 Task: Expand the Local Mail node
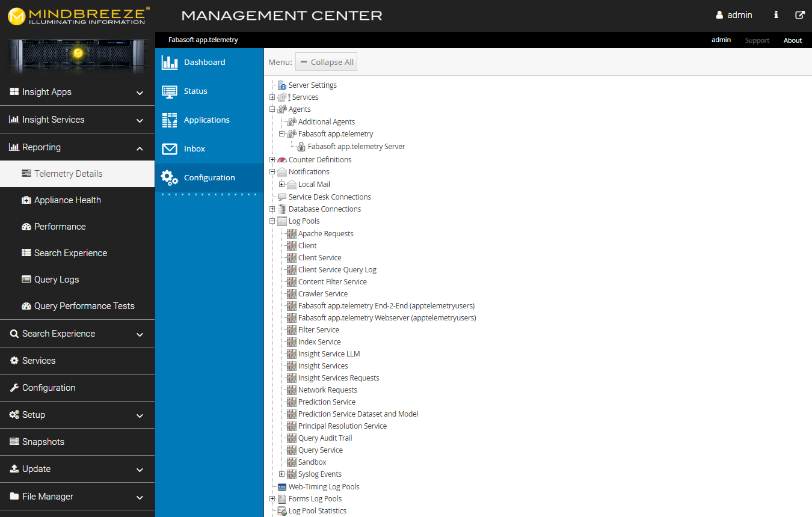[x=282, y=185]
